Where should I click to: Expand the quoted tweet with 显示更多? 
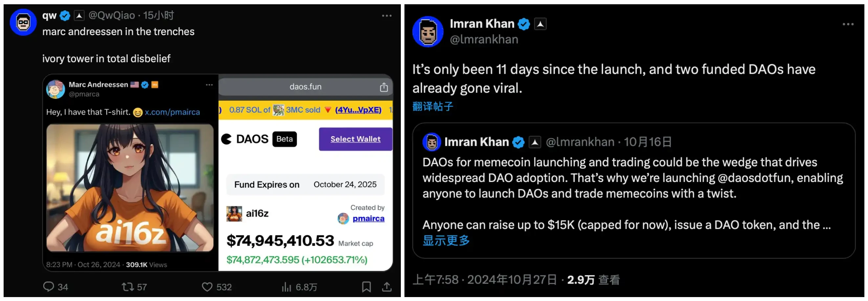[445, 240]
